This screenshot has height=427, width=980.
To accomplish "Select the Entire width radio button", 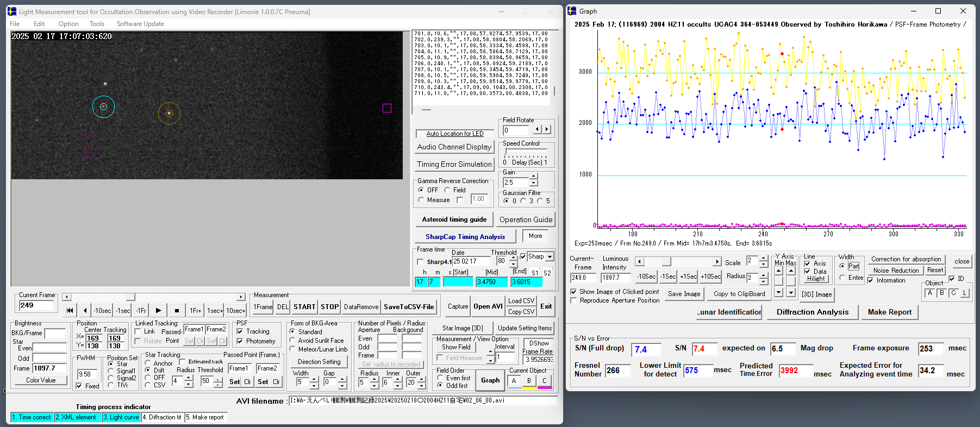I will click(x=842, y=278).
